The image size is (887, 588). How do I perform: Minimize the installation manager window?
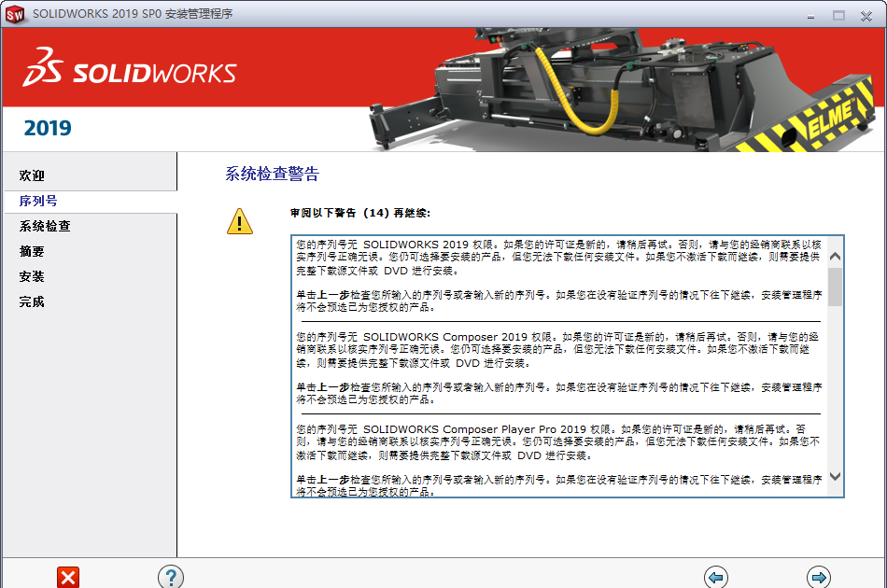click(810, 16)
